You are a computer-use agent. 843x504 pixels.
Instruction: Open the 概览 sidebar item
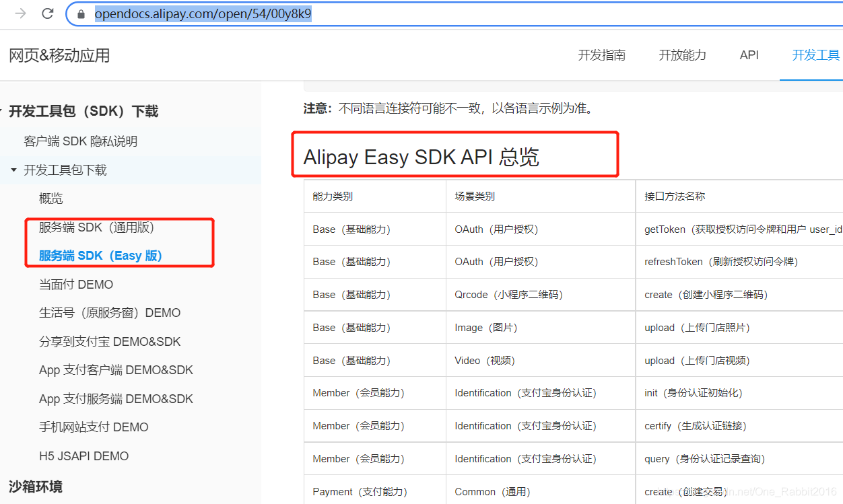51,199
